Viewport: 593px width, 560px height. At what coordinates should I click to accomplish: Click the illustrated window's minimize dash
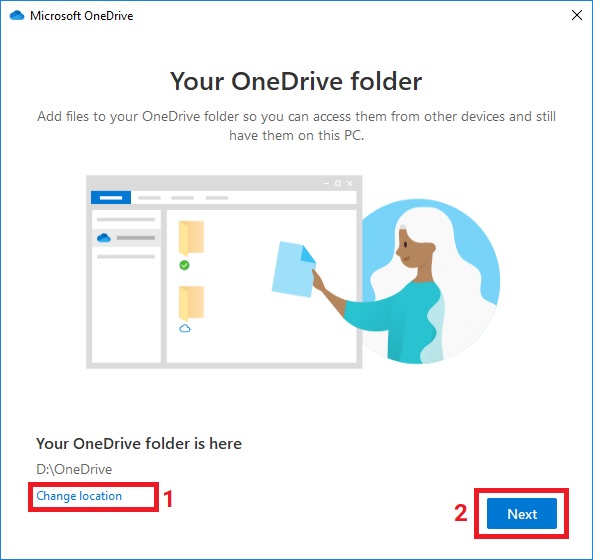pos(326,183)
